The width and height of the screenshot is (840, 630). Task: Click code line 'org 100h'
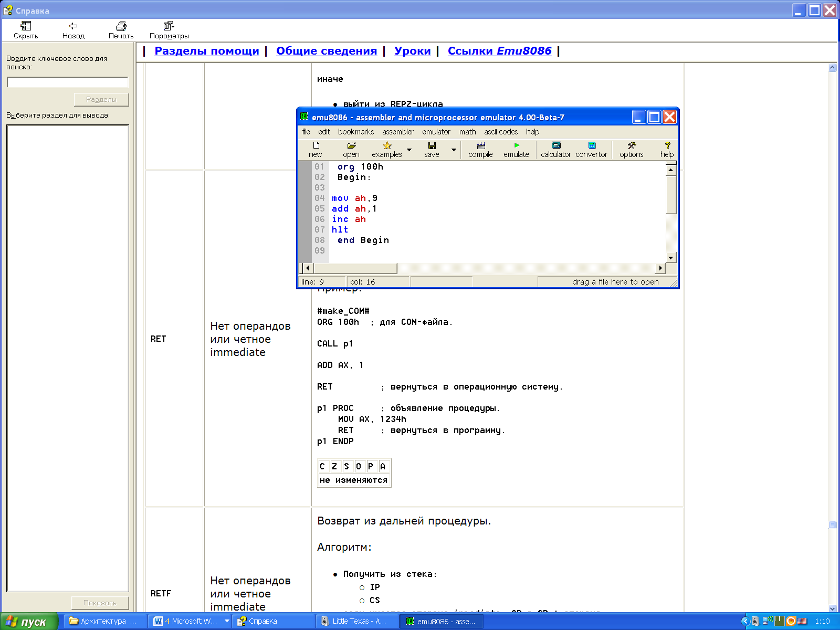pos(360,166)
